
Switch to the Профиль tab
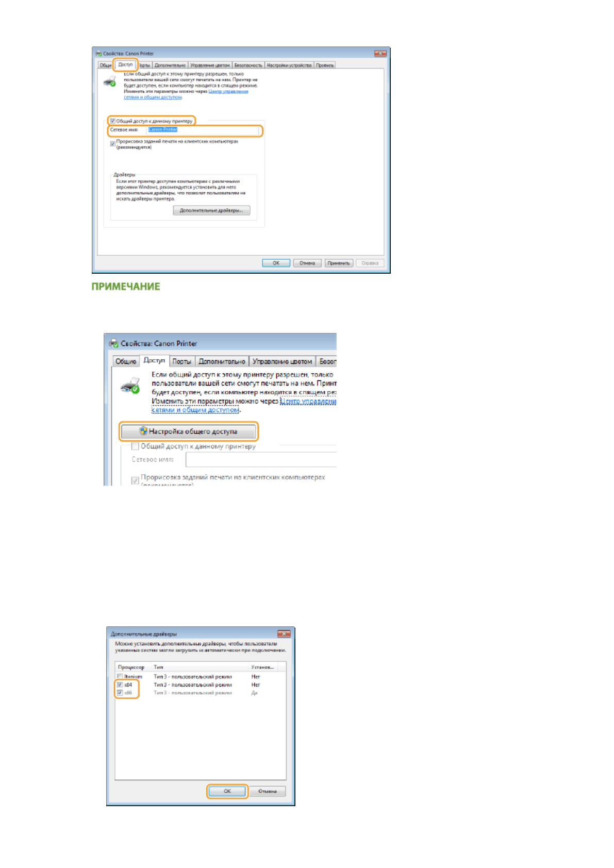pos(325,65)
